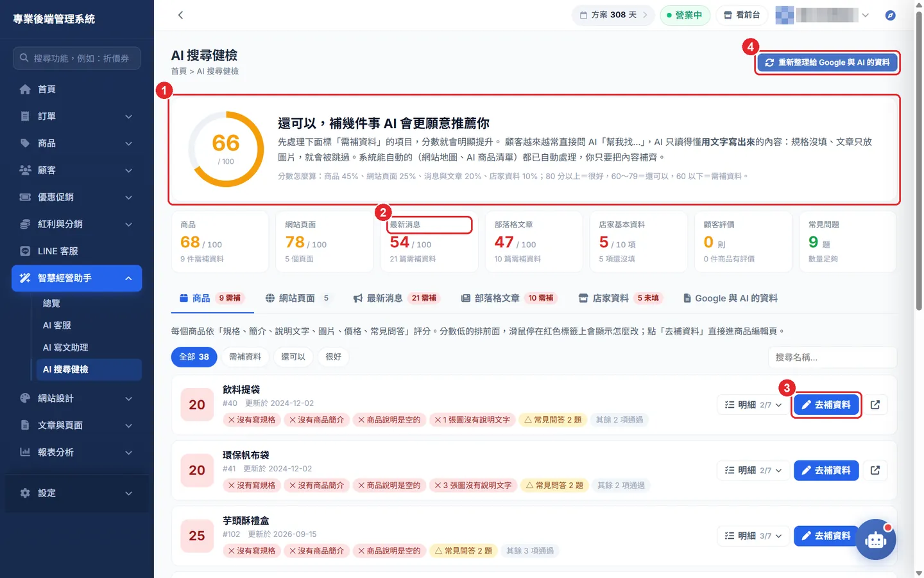Expand the 顧客 sidebar chevron
The image size is (924, 578).
point(128,170)
